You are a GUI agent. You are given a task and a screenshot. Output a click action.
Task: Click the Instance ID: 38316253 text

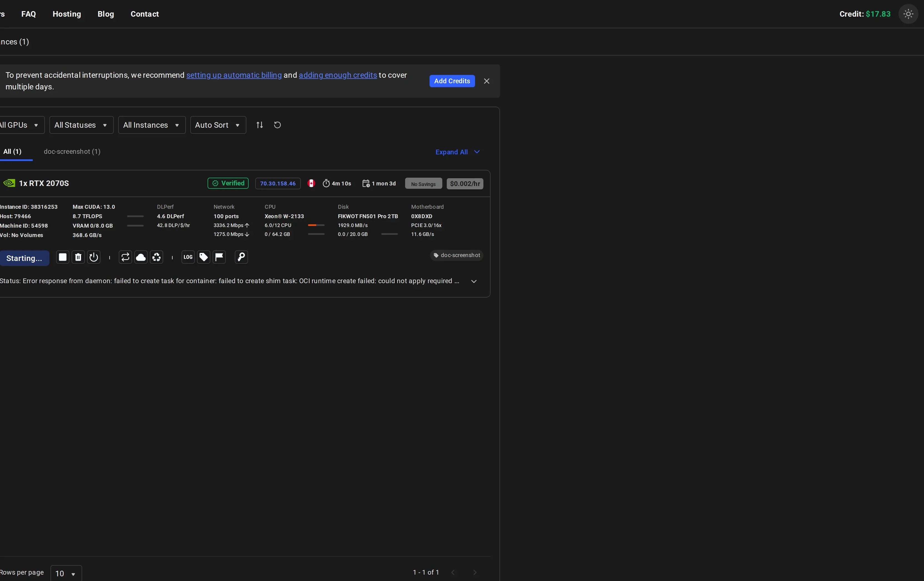click(x=28, y=207)
